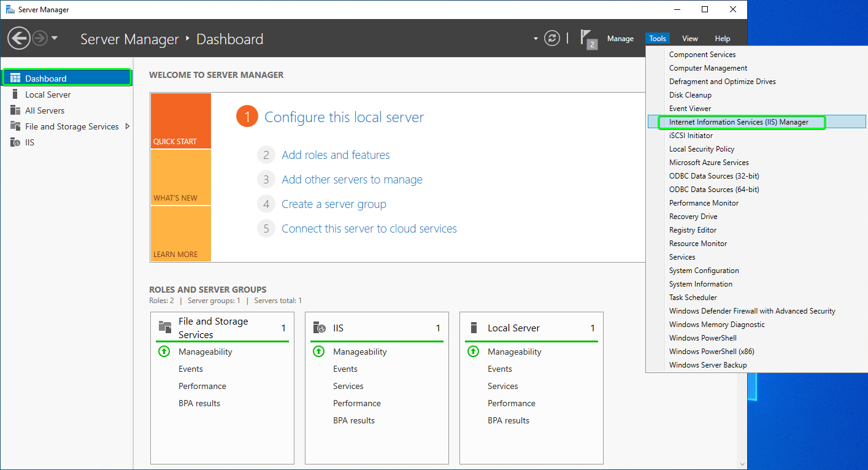Click the green Manageability status icon in IIS tile
The width and height of the screenshot is (868, 470).
(318, 352)
